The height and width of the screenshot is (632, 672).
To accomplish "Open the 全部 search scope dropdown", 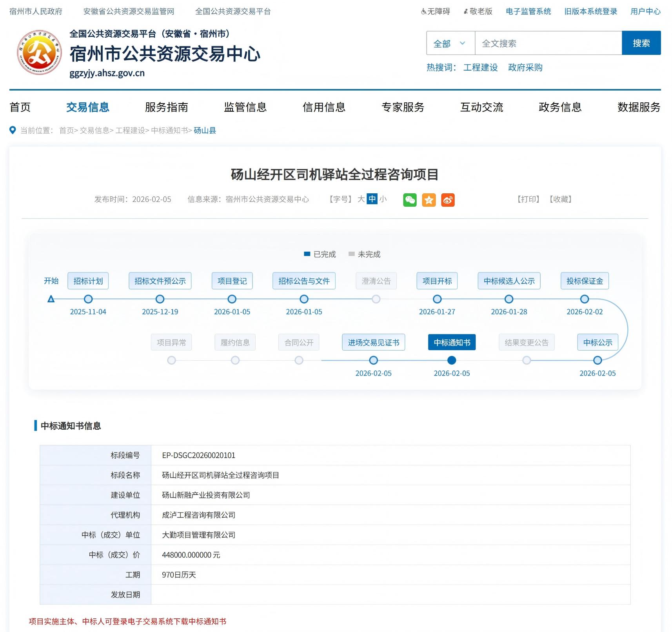I will 449,43.
